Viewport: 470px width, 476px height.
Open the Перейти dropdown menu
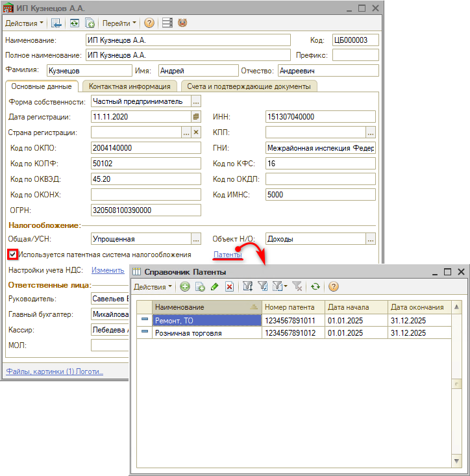tap(119, 23)
